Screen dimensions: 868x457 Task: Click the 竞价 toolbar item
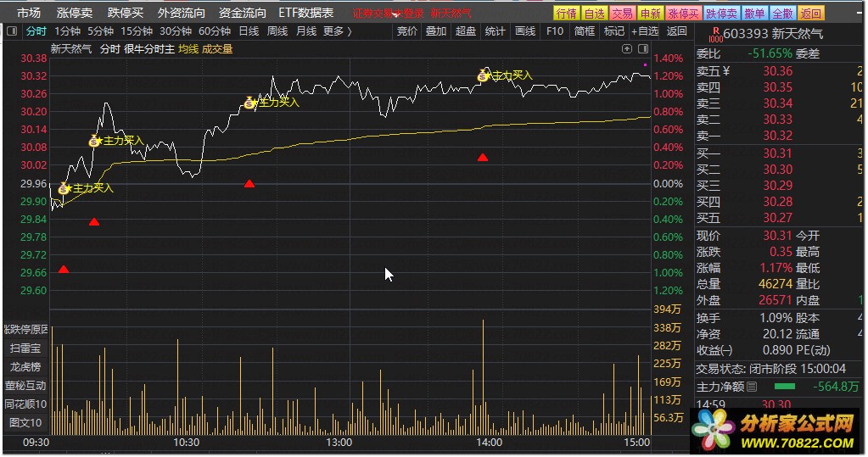[407, 31]
